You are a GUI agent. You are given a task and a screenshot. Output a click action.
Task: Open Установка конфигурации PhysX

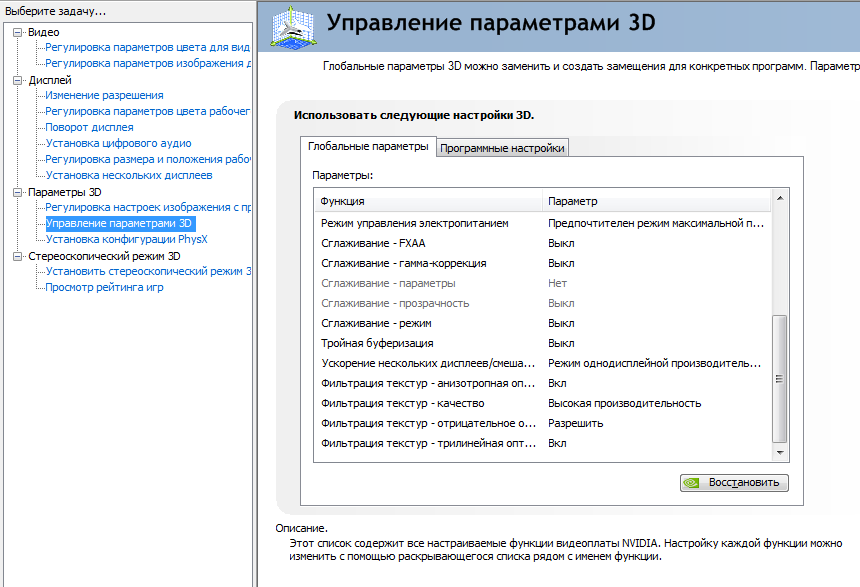(x=127, y=239)
